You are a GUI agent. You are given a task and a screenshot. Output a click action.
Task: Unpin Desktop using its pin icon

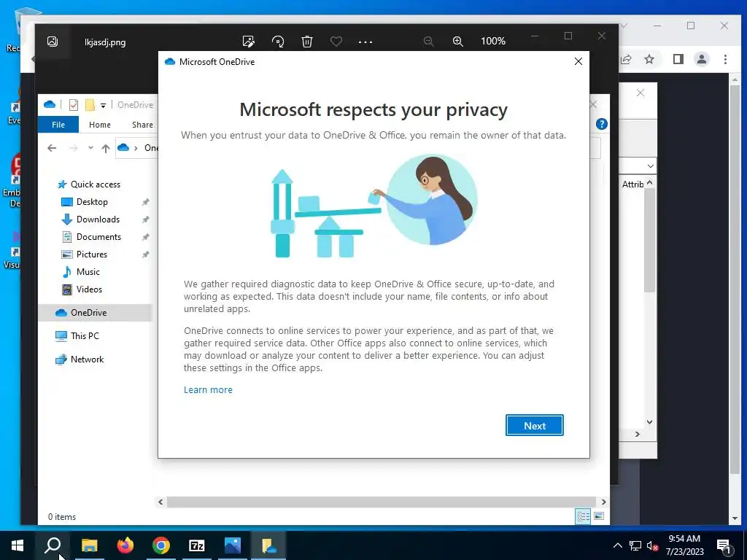(146, 202)
